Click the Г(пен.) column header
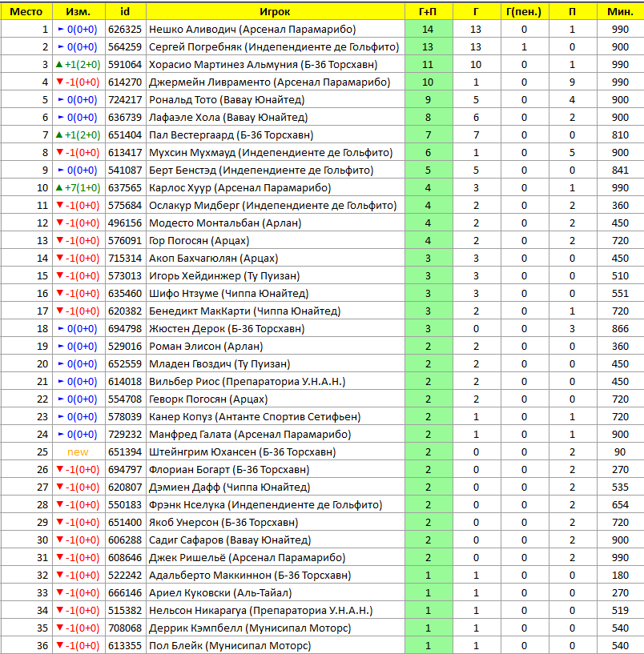Screen dimensions: 644x654 pyautogui.click(x=524, y=12)
